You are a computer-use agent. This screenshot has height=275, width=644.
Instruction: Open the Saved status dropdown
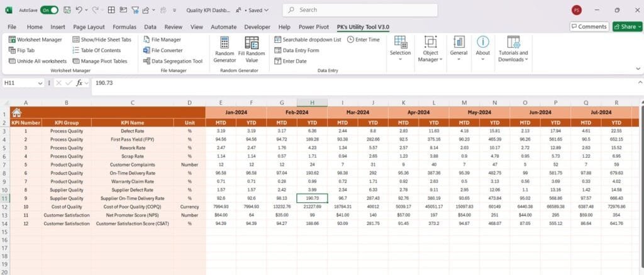point(258,10)
